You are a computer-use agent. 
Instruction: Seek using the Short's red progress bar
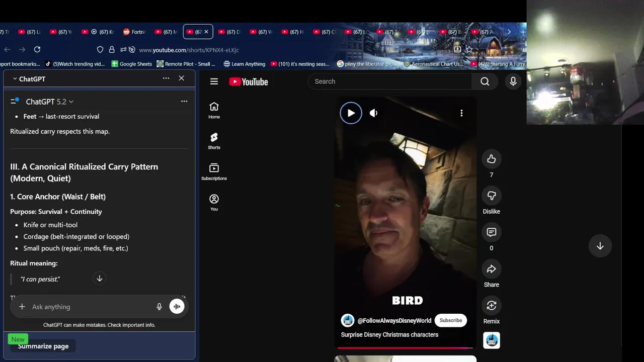pos(405,347)
